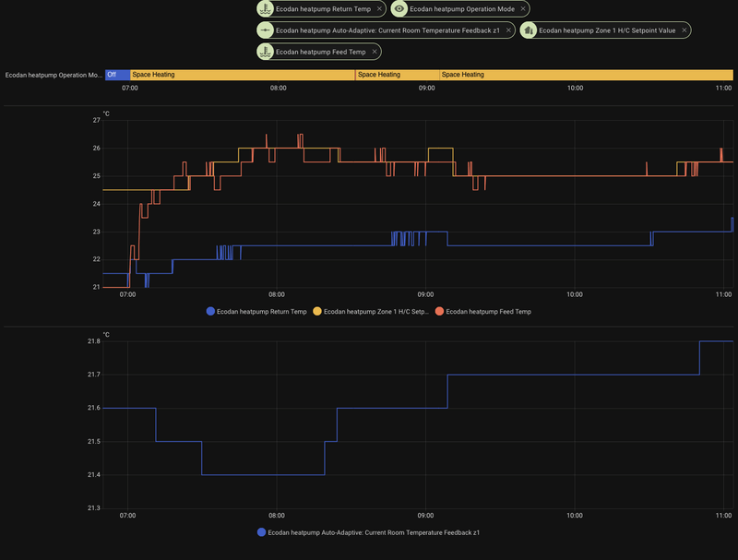Click the orange Feed Temp legend dot
This screenshot has height=560, width=738.
tap(440, 312)
